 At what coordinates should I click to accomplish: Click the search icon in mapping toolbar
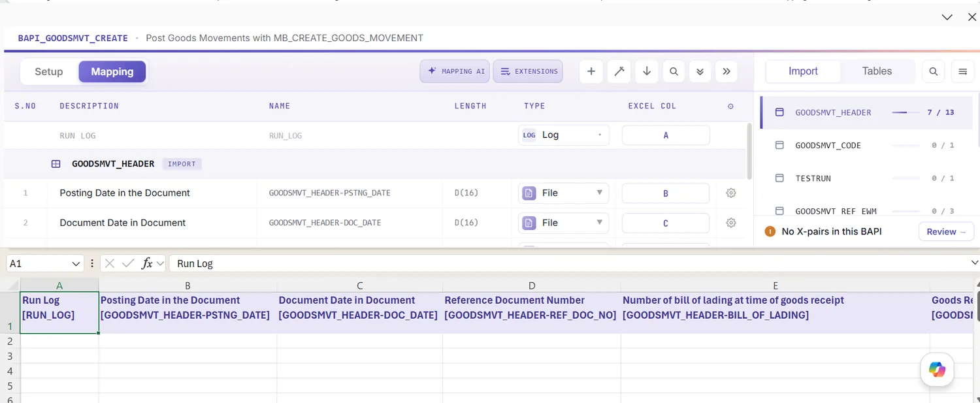[x=674, y=72]
